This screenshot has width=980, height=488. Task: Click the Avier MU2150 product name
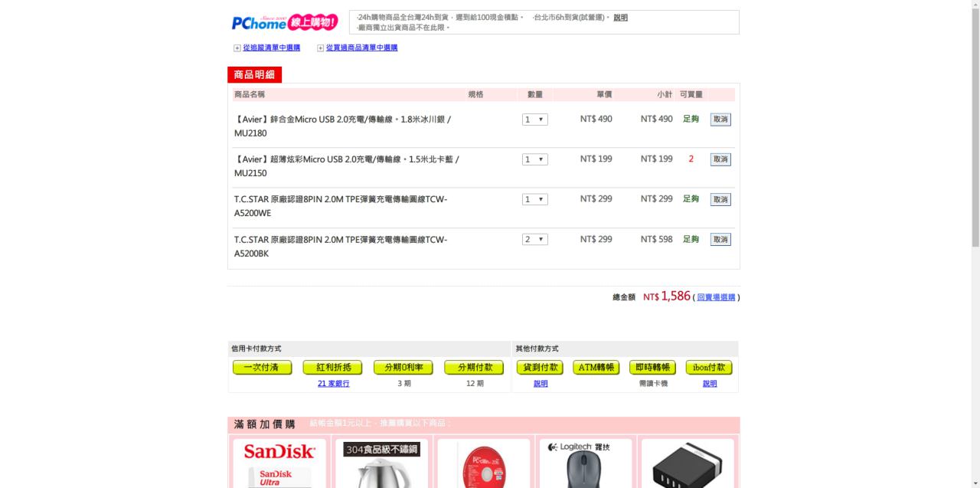[347, 166]
